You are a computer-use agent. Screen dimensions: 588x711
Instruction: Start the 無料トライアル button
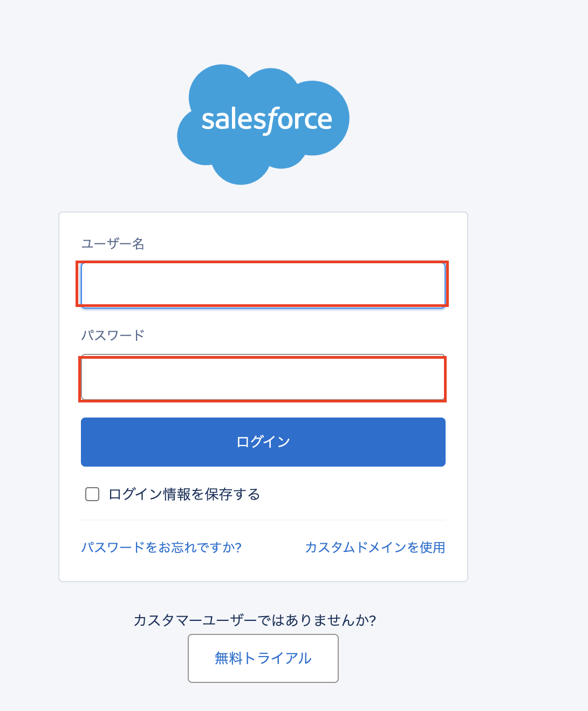[263, 658]
